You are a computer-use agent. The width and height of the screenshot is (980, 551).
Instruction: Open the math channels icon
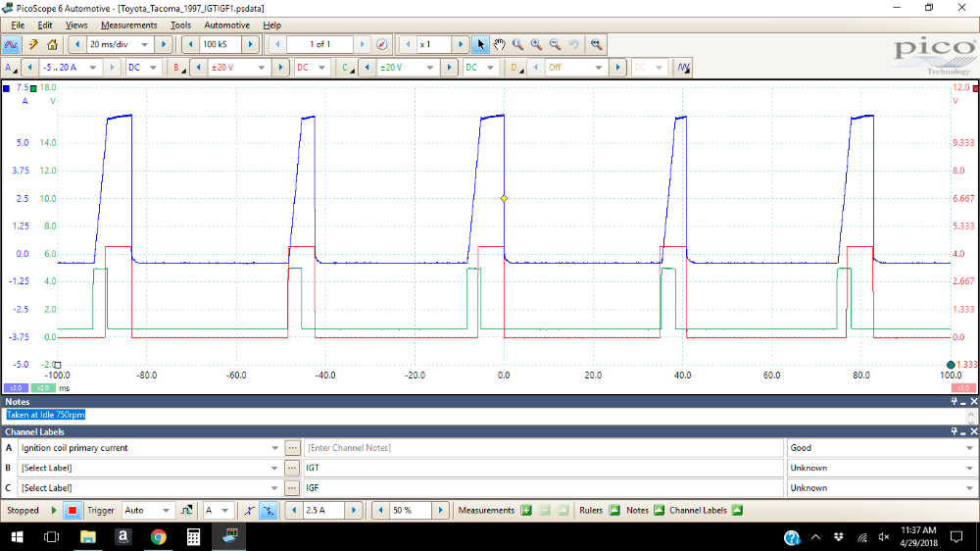(684, 68)
